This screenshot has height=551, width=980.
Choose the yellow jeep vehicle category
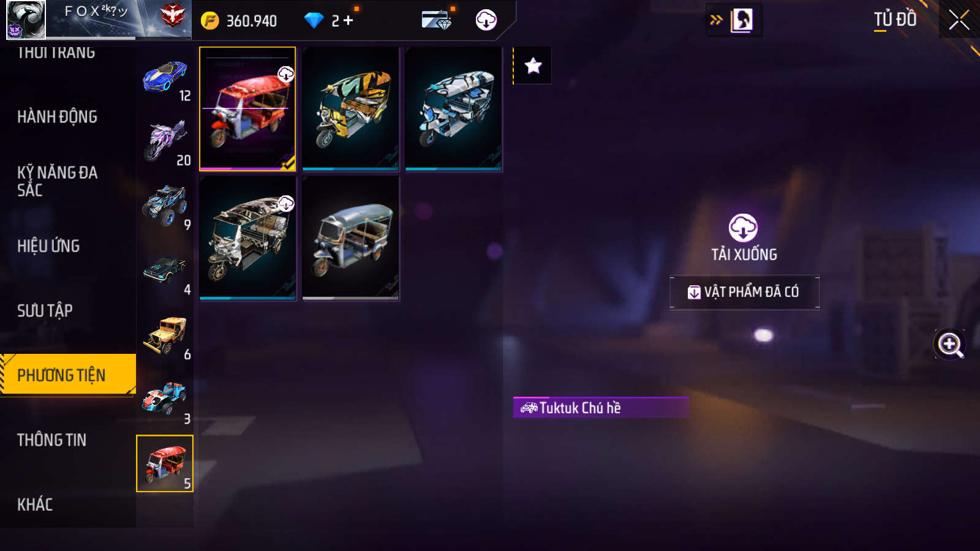point(165,335)
